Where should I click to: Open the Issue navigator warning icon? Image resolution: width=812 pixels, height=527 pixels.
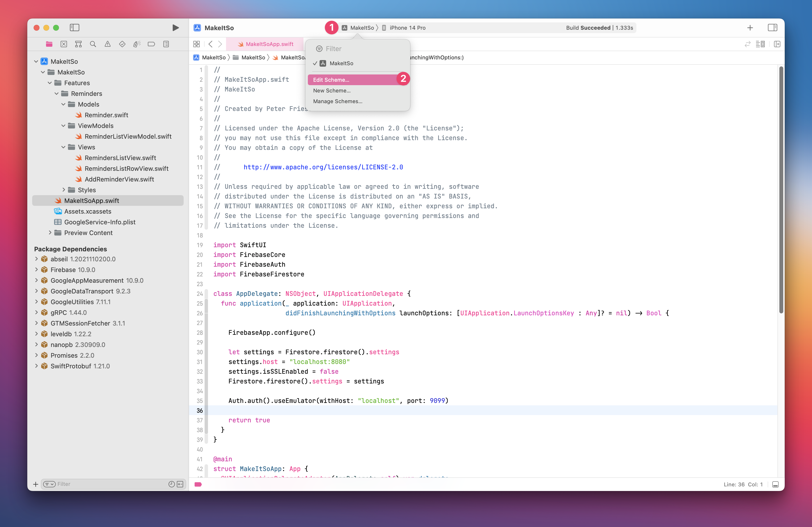coord(107,44)
